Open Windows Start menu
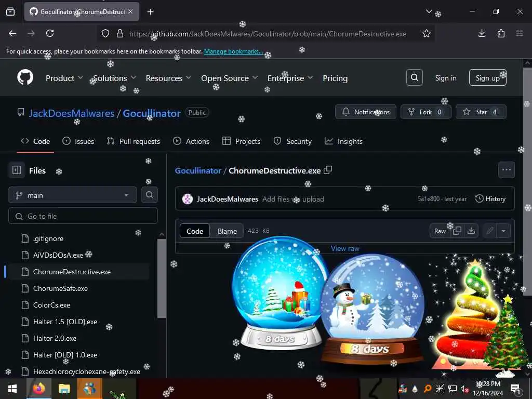The image size is (532, 399). click(x=12, y=389)
